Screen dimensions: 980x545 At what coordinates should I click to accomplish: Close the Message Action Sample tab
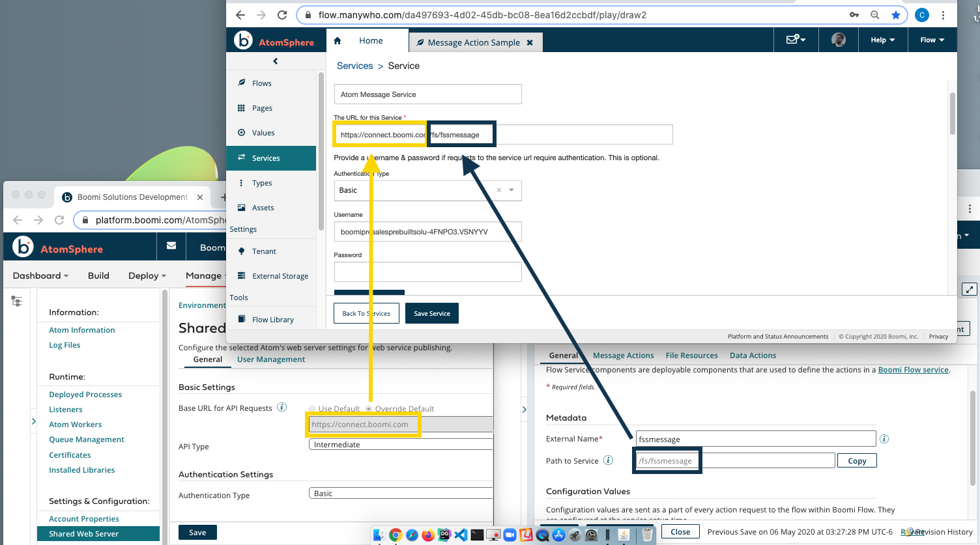coord(530,42)
